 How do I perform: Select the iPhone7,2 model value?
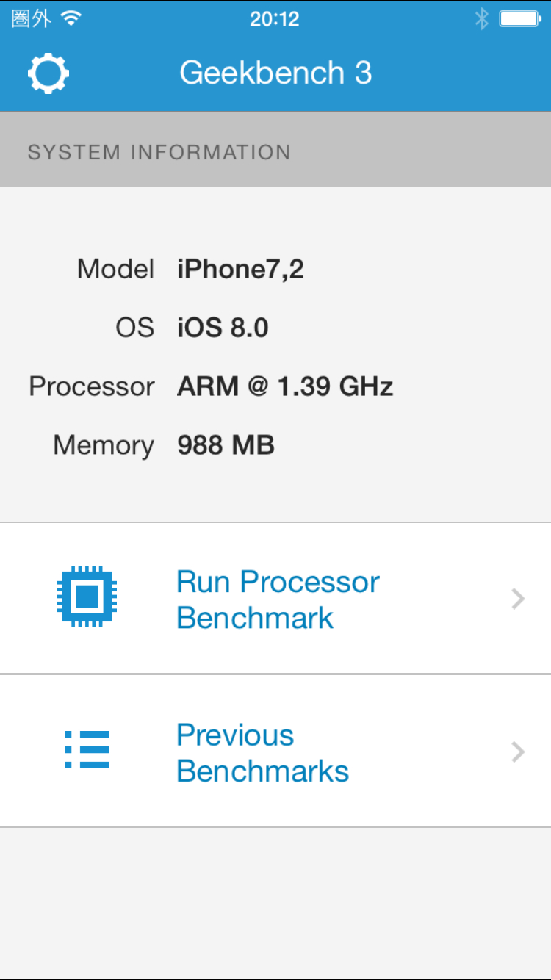240,270
